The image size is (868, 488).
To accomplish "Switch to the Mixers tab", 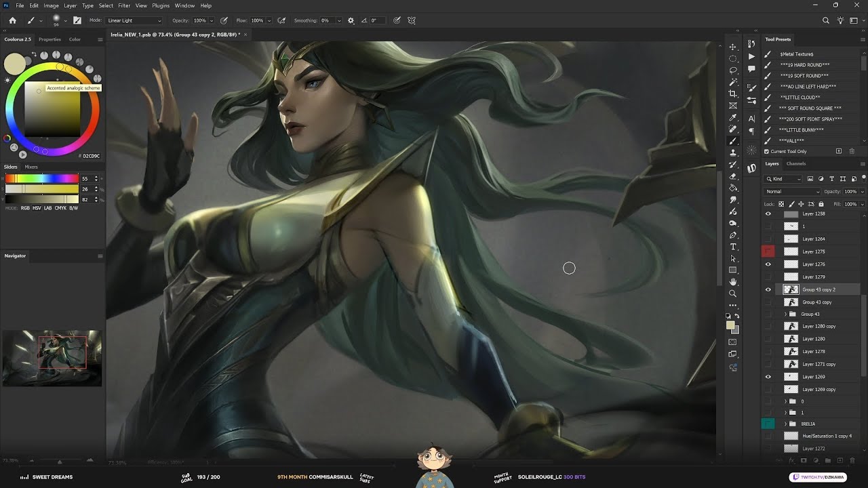I will pyautogui.click(x=31, y=167).
